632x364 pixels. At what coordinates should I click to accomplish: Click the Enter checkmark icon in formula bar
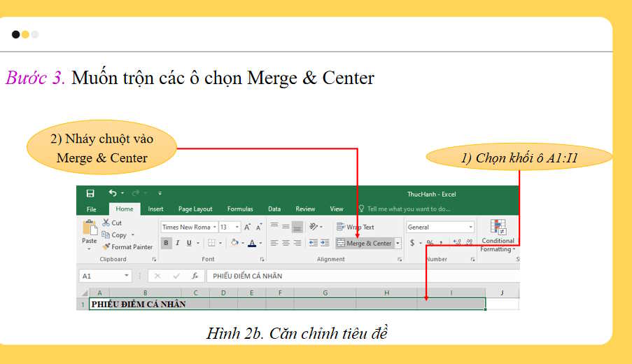(x=176, y=276)
